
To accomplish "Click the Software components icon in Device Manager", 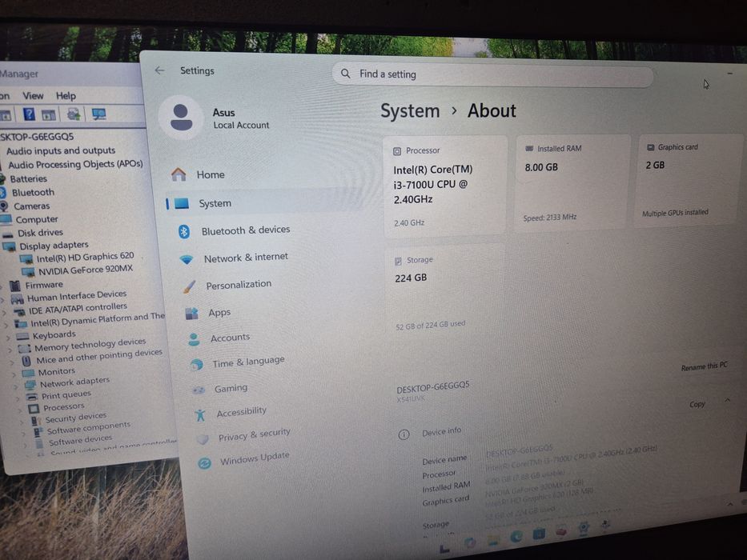I will click(x=38, y=432).
